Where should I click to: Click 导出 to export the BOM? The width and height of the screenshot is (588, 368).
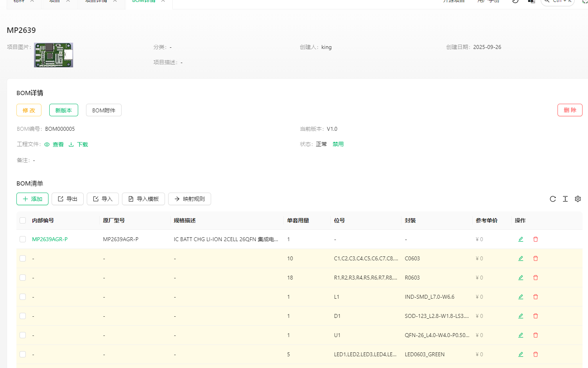68,199
